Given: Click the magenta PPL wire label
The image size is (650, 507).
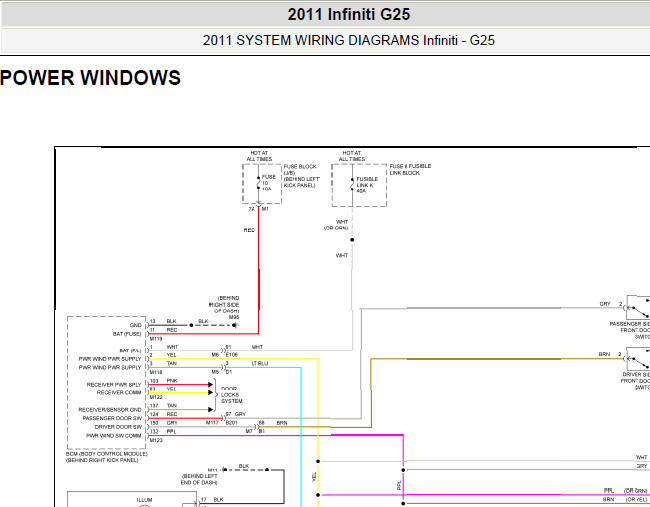Looking at the screenshot, I should click(399, 485).
